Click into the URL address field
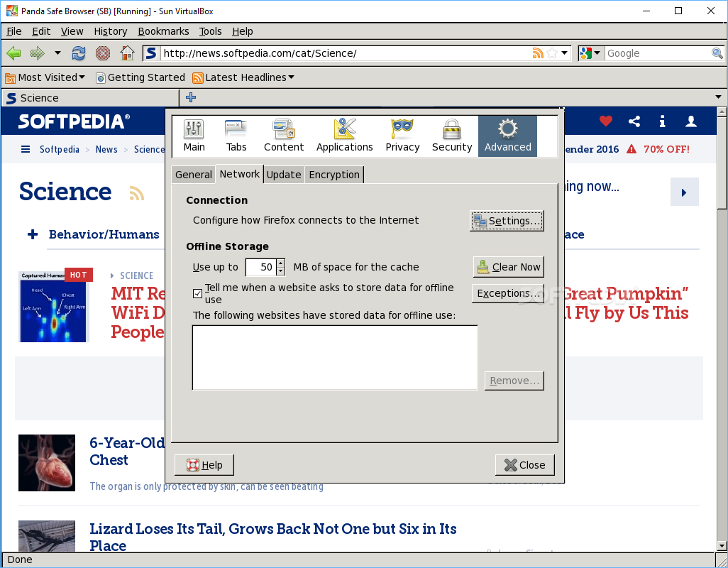 [346, 53]
